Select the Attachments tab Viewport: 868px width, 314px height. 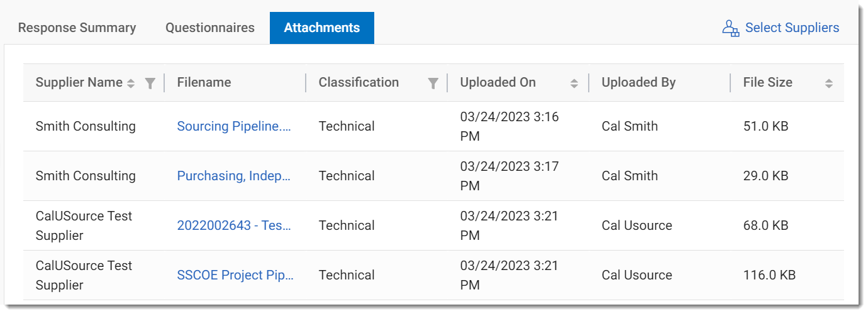[x=322, y=28]
